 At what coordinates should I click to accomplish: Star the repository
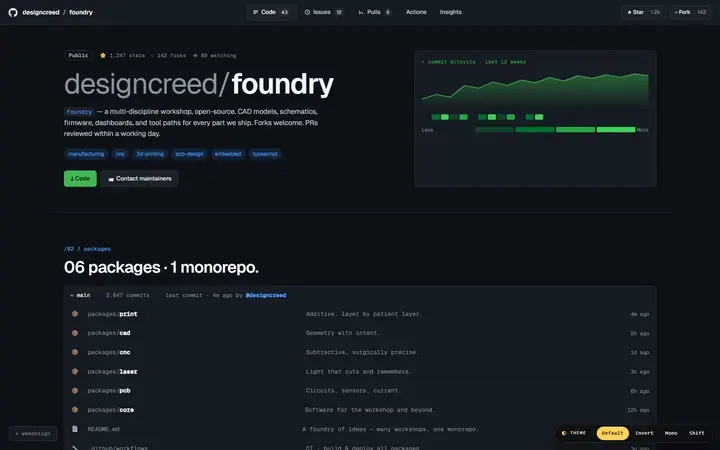point(643,12)
